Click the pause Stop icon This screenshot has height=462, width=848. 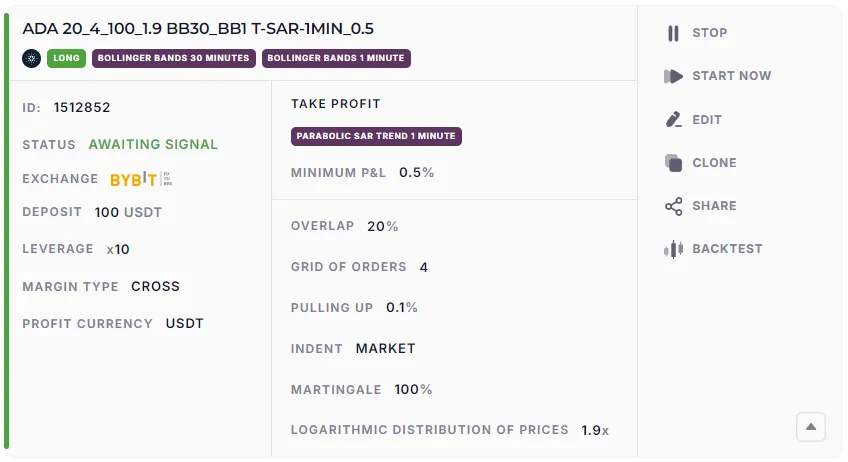673,33
